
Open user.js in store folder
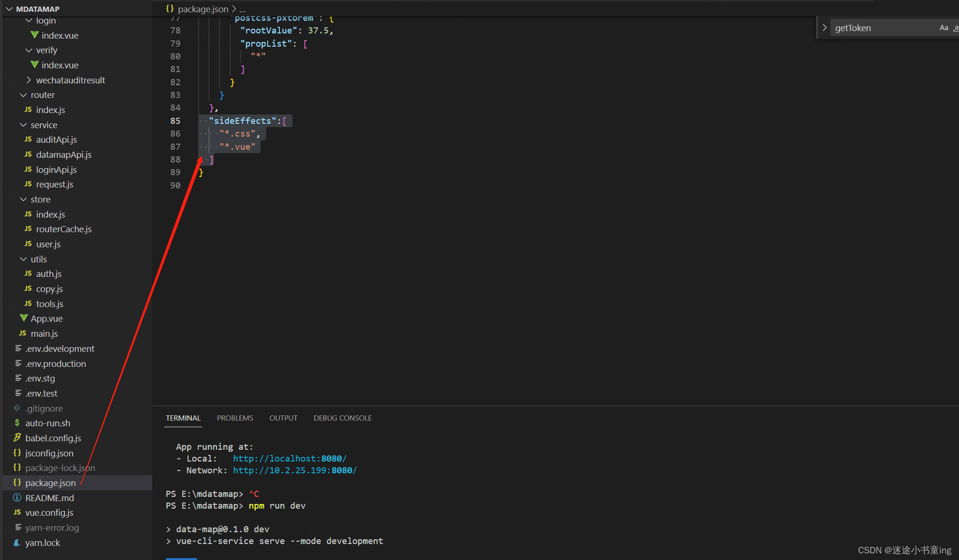coord(49,244)
